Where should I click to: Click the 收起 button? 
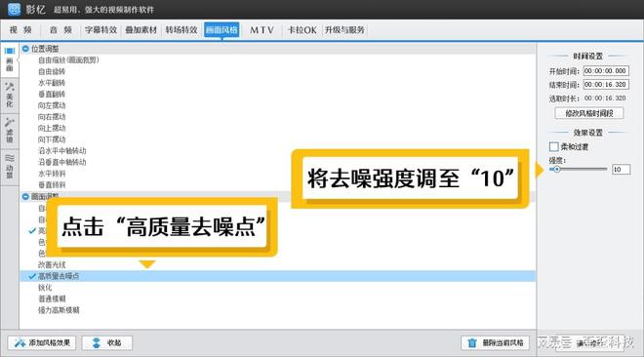pos(106,342)
